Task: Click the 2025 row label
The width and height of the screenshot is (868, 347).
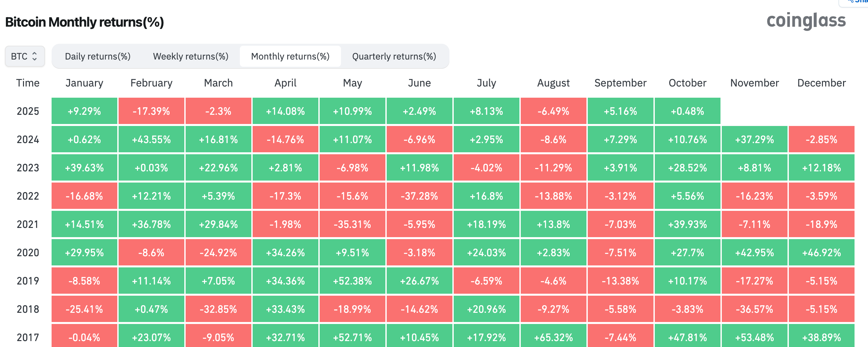Action: [x=28, y=111]
